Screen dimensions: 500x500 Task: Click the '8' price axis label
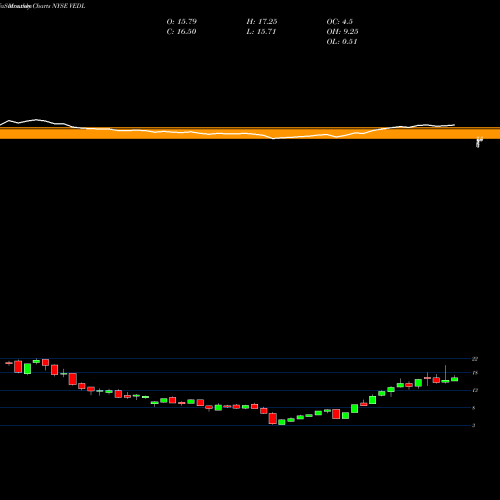point(474,408)
